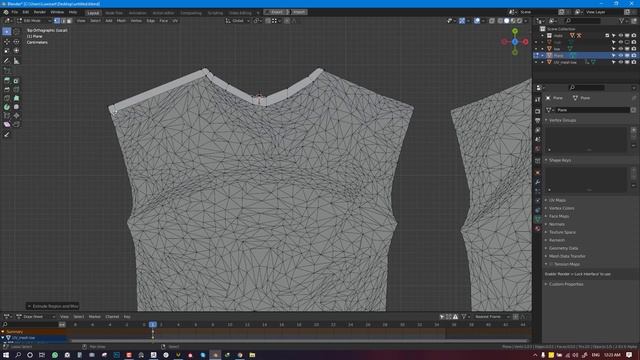Screen dimensions: 640x360
Task: Open the green Object Data properties tab
Action: (x=538, y=219)
